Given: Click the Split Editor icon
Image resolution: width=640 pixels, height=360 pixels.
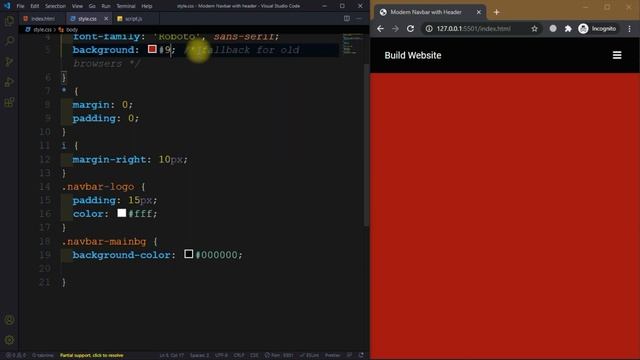Looking at the screenshot, I should (347, 18).
